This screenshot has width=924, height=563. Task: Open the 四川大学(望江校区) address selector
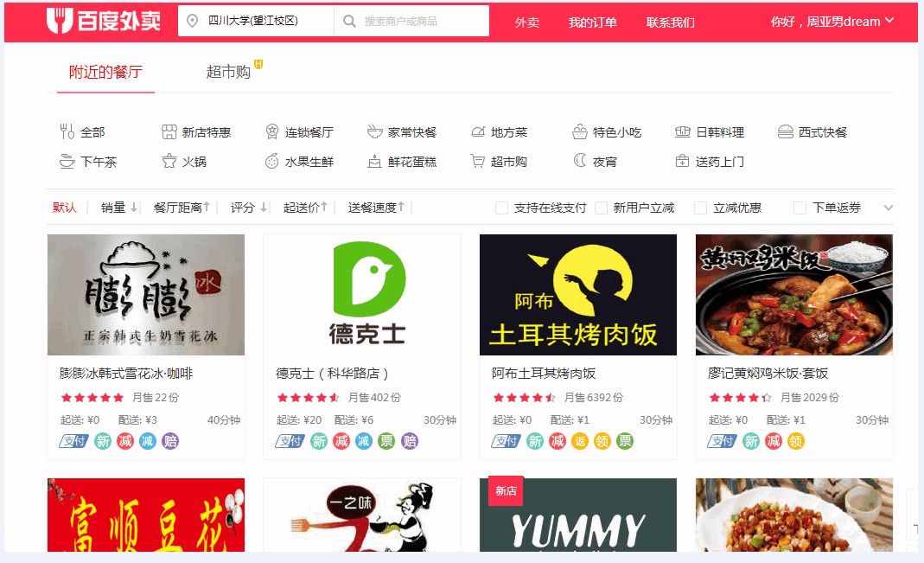256,22
